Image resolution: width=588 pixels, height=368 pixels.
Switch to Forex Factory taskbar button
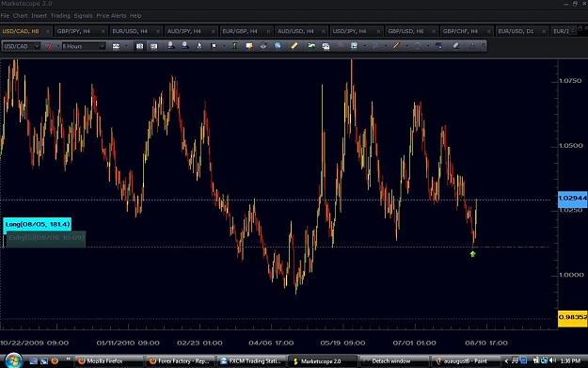180,360
